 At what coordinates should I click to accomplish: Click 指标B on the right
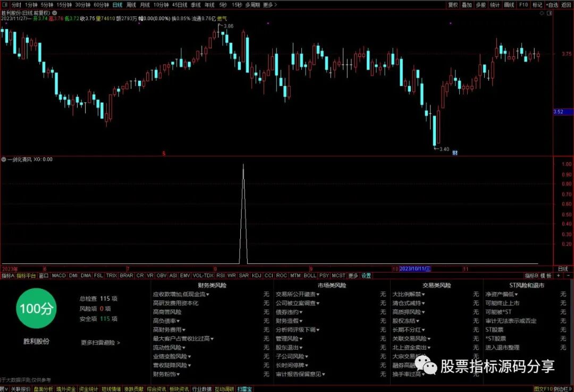[531, 276]
